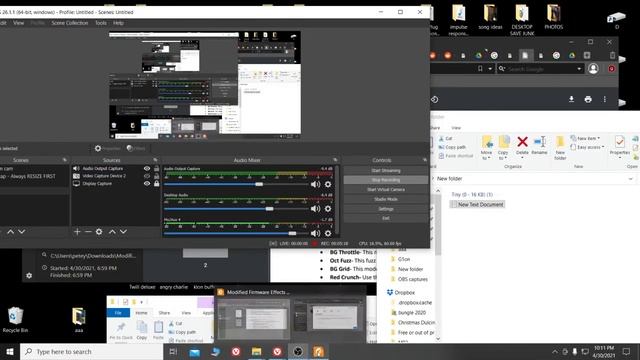The image size is (640, 360).
Task: Open the Tools menu in OBS
Action: point(101,23)
